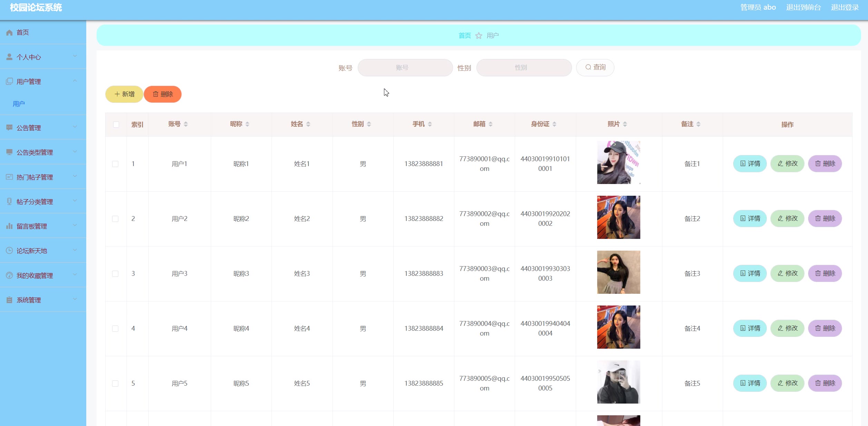Screen dimensions: 868x426
Task: Click the home icon beside 首页 in sidebar
Action: pos(9,32)
